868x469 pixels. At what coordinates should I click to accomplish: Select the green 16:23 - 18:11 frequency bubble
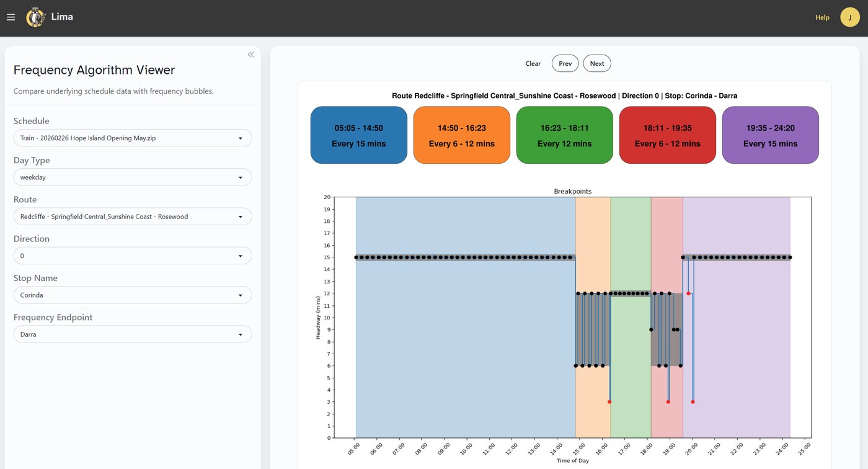click(x=565, y=135)
